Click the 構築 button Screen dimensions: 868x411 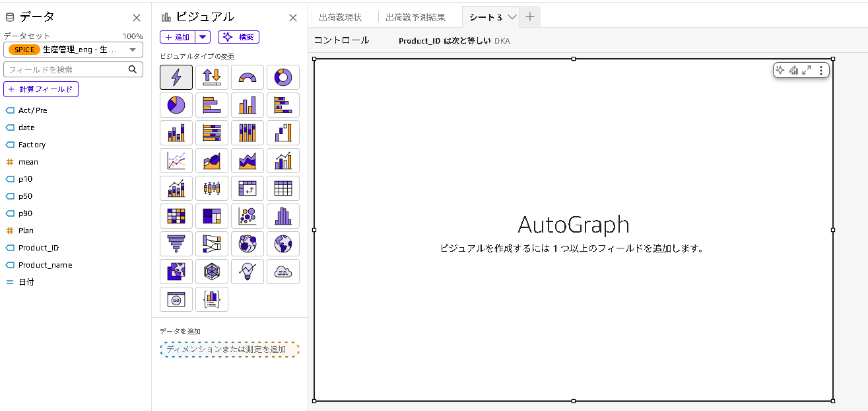coord(238,37)
